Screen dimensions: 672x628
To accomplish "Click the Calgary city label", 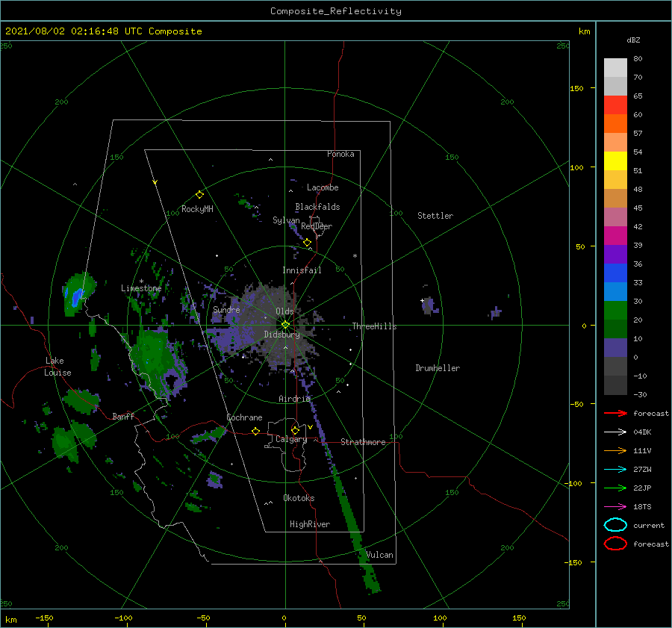I will pyautogui.click(x=291, y=439).
